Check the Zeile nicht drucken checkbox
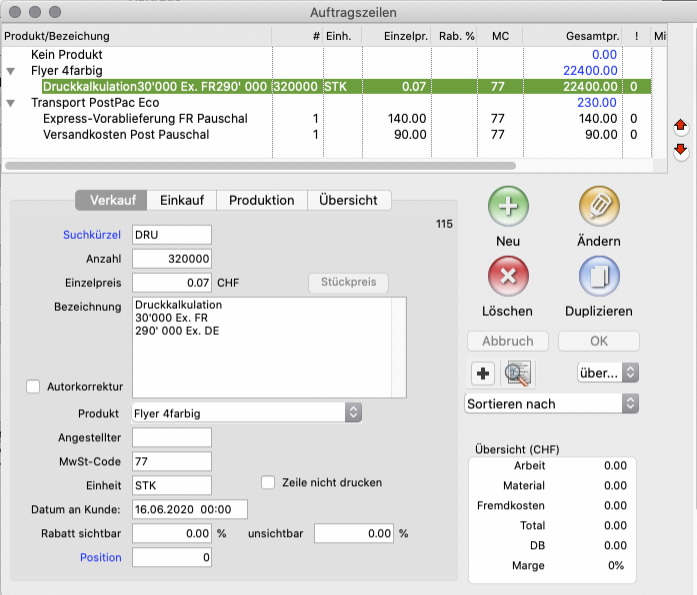The image size is (697, 595). [268, 482]
